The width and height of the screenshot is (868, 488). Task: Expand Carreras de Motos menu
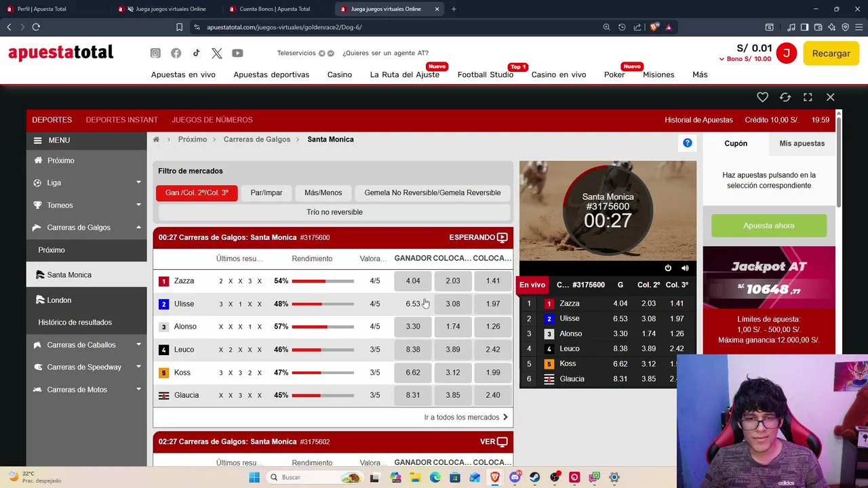pyautogui.click(x=86, y=390)
